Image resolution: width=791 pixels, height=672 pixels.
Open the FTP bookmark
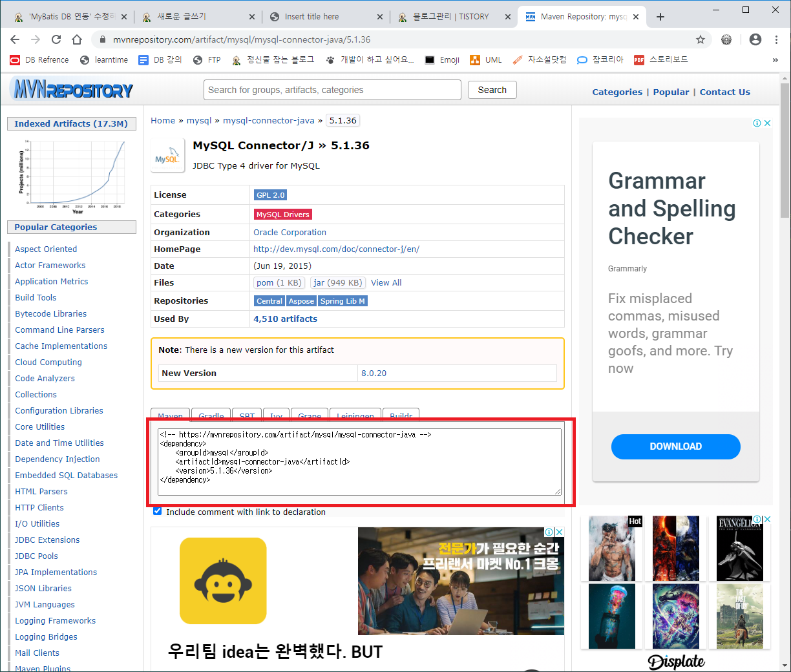(x=207, y=60)
